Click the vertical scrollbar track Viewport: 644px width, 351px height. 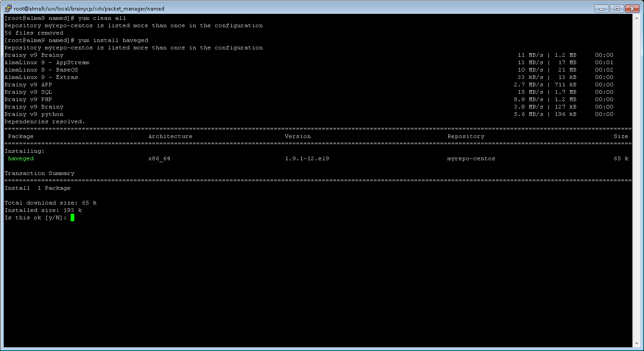pyautogui.click(x=636, y=185)
